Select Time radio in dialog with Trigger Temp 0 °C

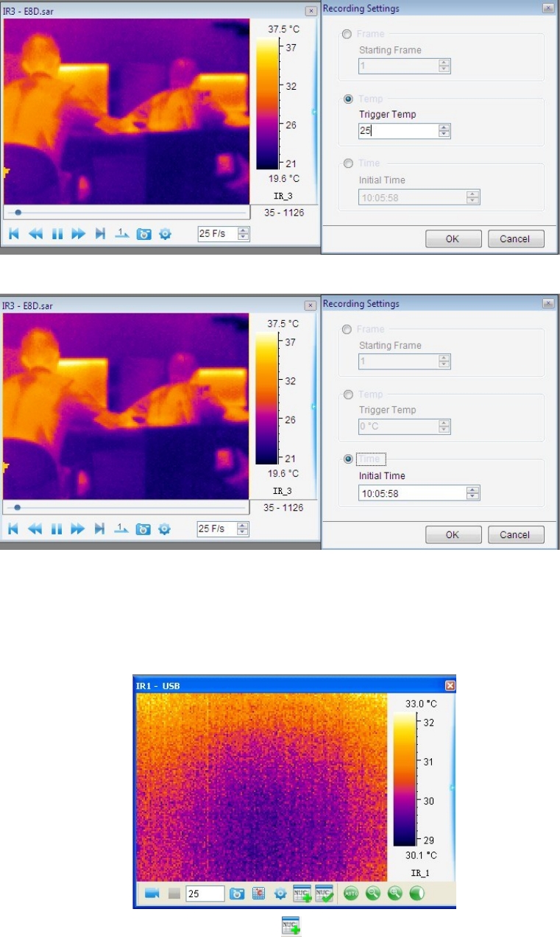coord(347,459)
